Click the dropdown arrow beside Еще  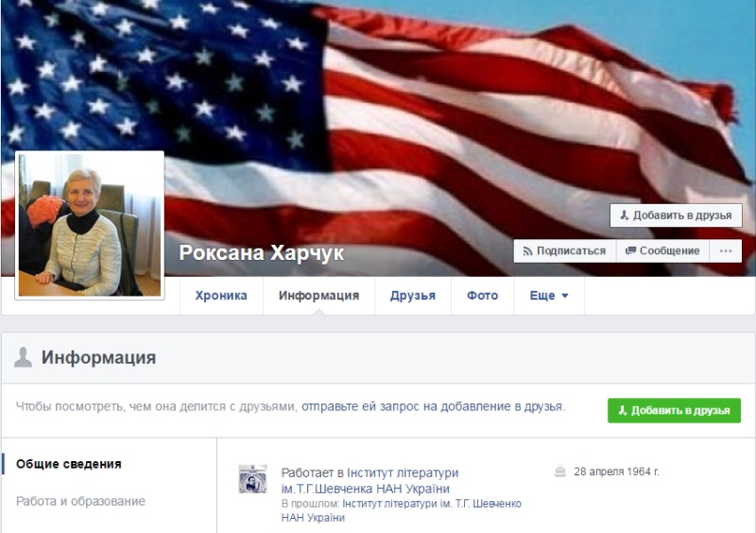tap(565, 296)
